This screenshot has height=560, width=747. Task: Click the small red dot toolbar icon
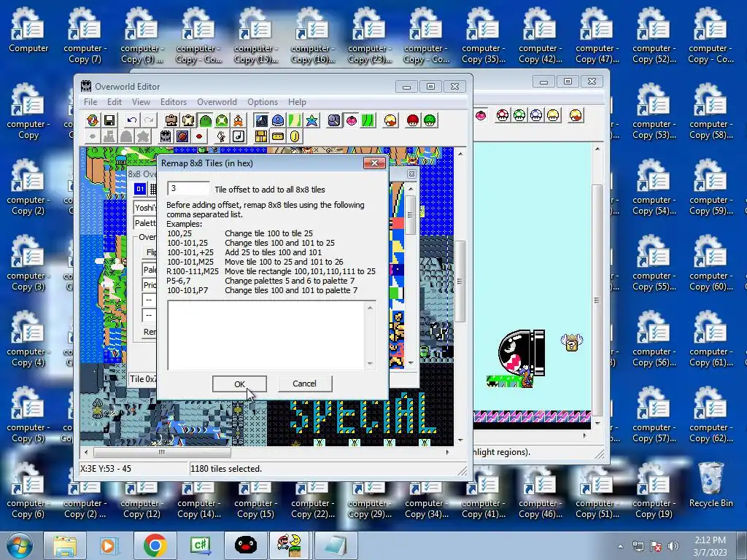point(199,136)
